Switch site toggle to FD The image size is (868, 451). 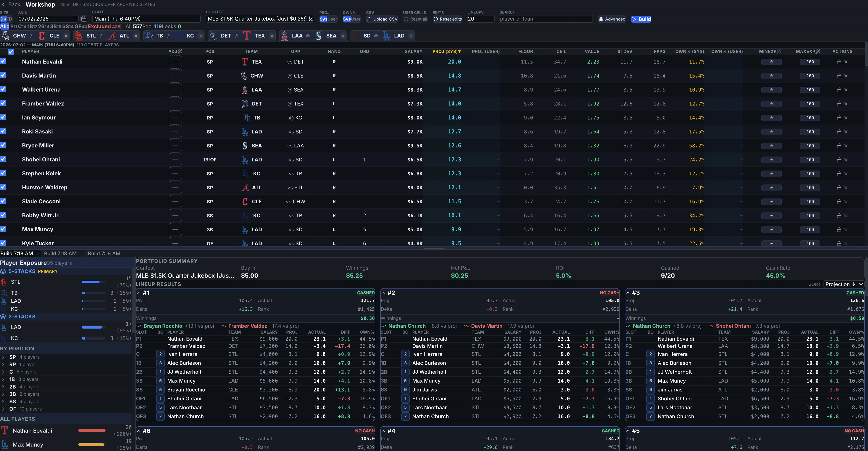point(10,19)
